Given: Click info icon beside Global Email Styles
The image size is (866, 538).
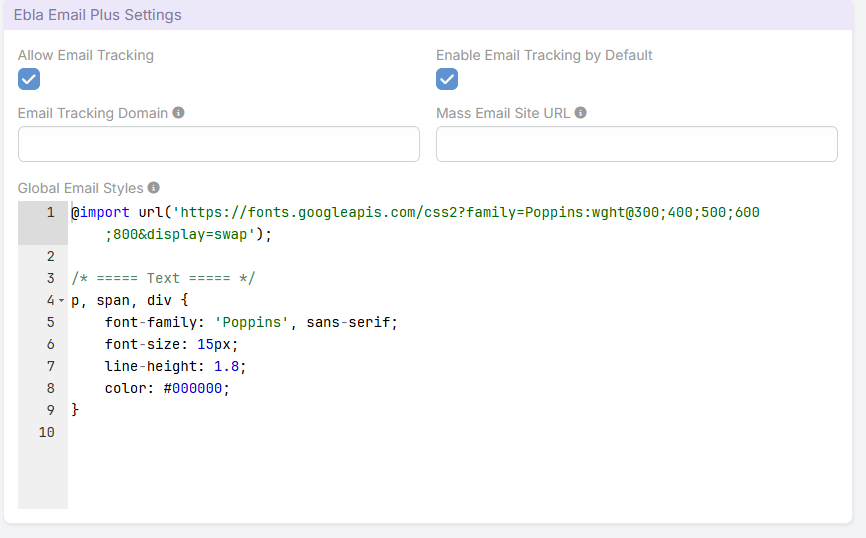Looking at the screenshot, I should pos(154,188).
